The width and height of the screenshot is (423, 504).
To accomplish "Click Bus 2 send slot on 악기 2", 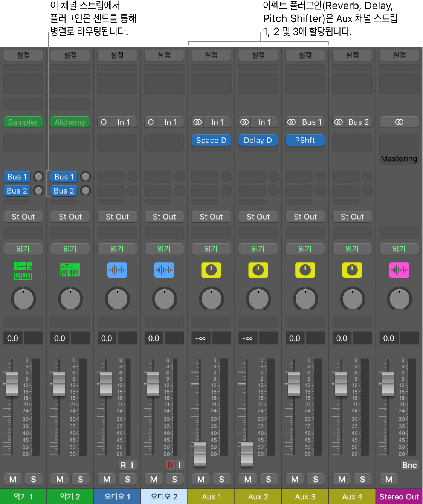I will click(x=64, y=191).
